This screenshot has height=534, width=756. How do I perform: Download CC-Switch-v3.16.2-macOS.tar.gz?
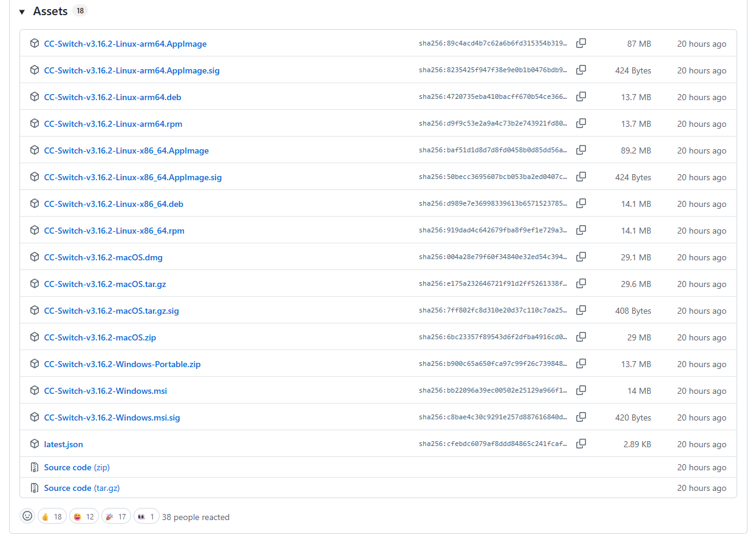point(105,284)
